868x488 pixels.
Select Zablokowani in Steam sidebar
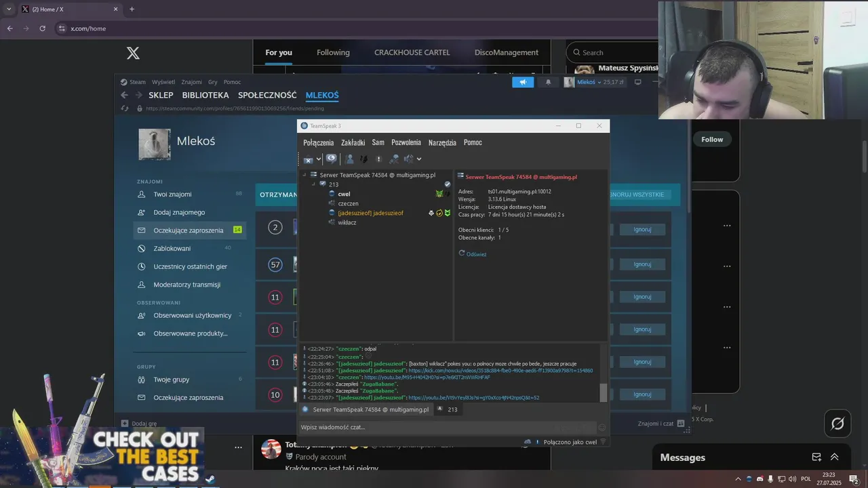[x=189, y=248]
